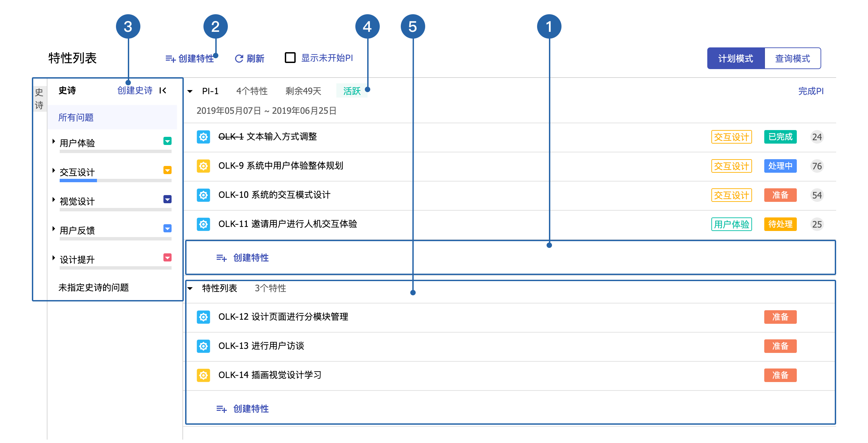Click the 用户体验 progress bar

click(116, 151)
